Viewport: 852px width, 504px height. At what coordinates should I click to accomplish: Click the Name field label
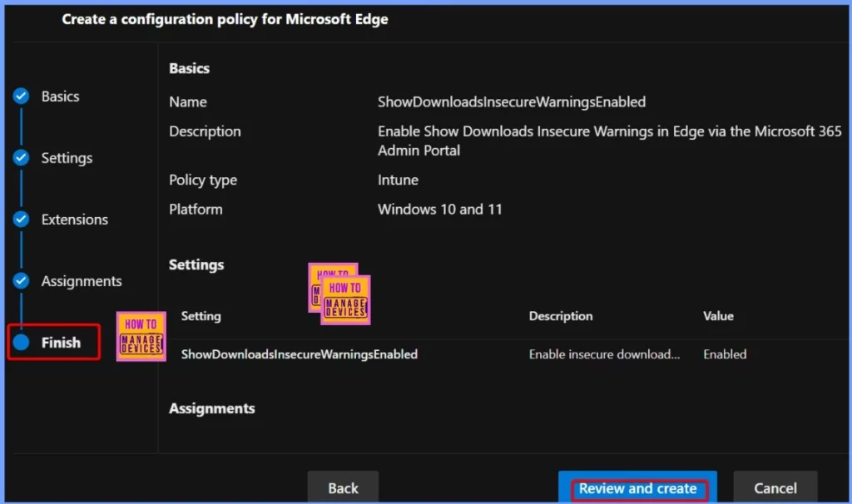point(188,101)
